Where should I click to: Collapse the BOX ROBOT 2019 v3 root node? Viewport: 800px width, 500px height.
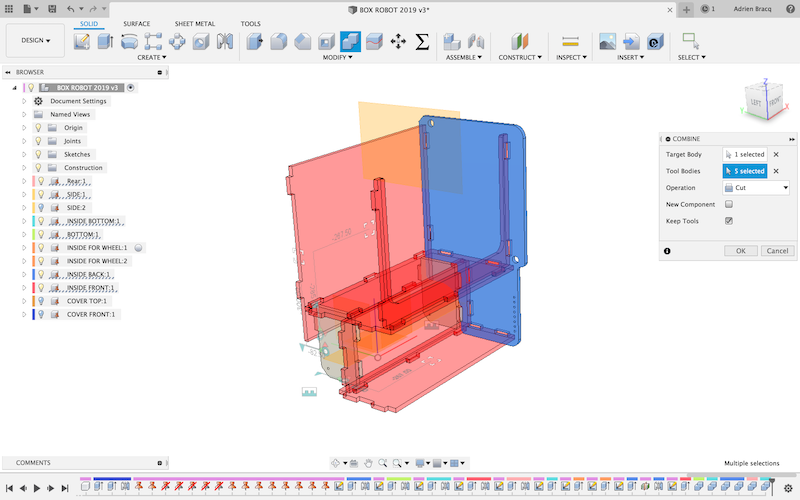click(x=15, y=88)
